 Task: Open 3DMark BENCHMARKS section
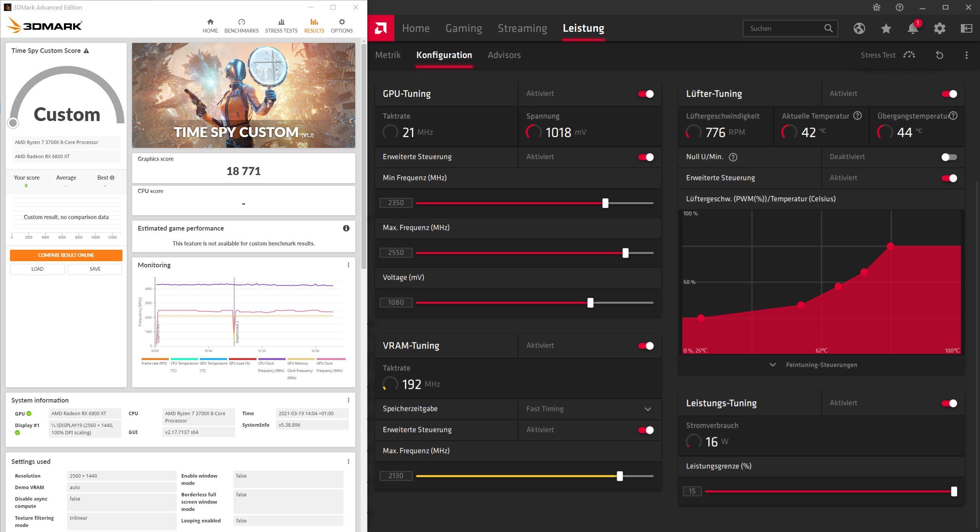(x=241, y=26)
